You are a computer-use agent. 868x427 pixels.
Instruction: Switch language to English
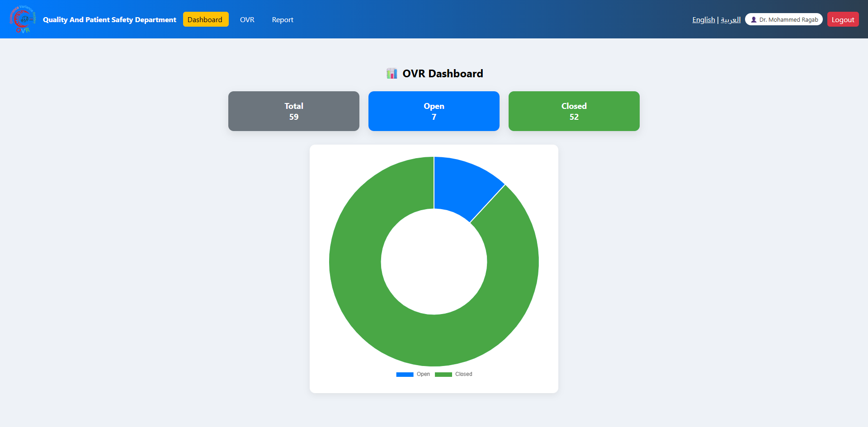(703, 19)
